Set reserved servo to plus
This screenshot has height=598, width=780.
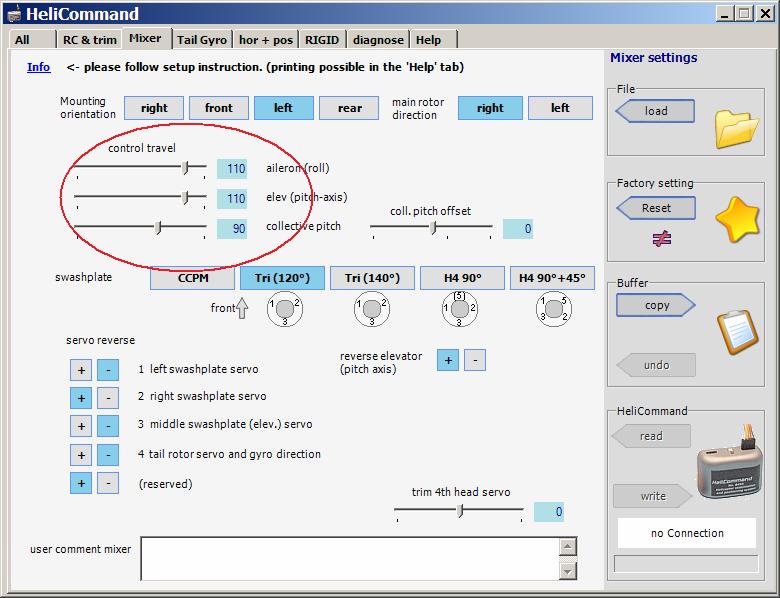(81, 483)
